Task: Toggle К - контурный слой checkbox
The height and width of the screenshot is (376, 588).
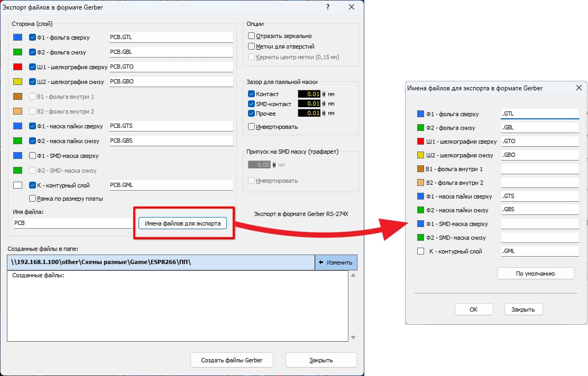Action: 33,185
